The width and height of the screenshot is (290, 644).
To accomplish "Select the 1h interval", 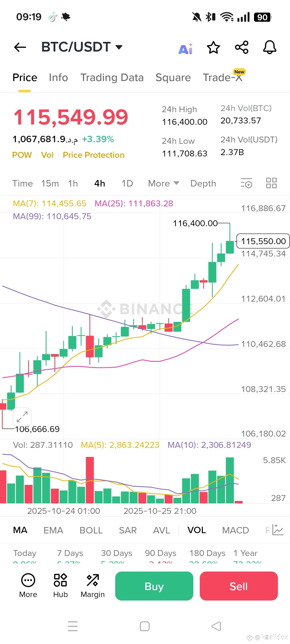I will click(73, 183).
